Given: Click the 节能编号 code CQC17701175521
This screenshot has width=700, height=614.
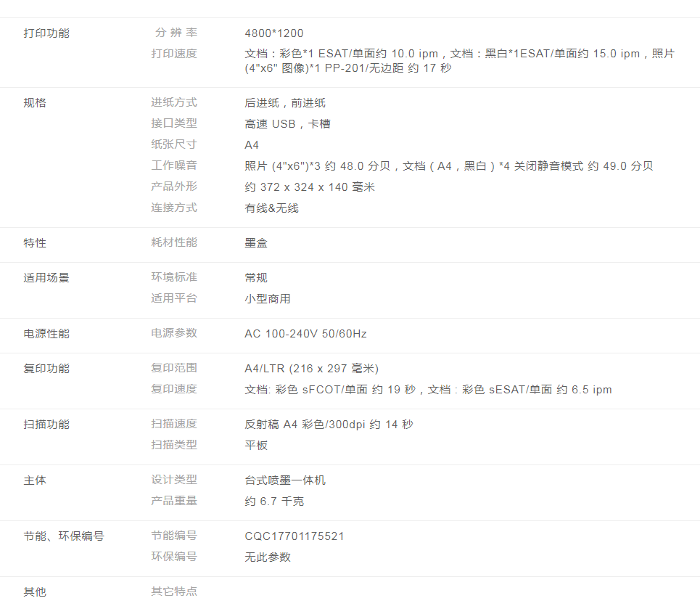Looking at the screenshot, I should pyautogui.click(x=295, y=536).
